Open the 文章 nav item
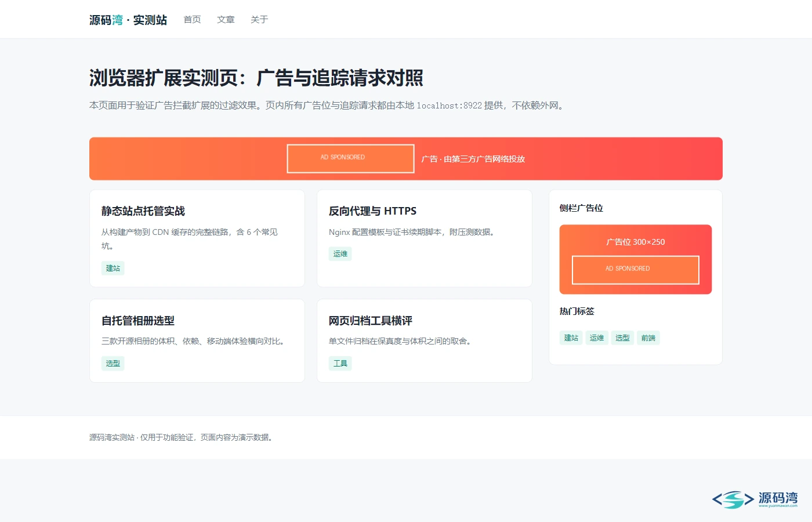 point(226,20)
